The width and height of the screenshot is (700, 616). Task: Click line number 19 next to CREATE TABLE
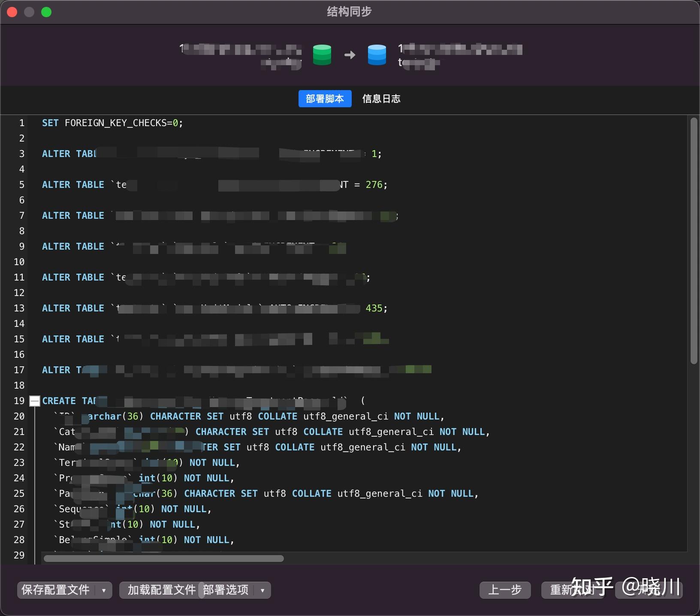[19, 401]
